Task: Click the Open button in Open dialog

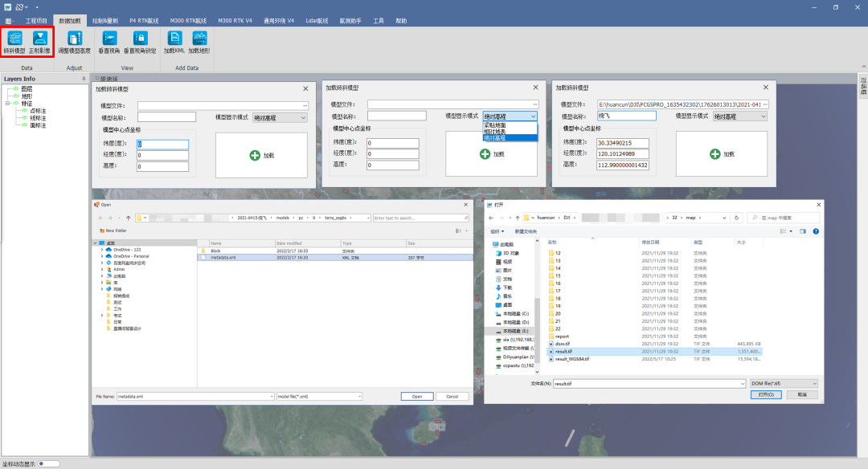Action: pos(417,396)
